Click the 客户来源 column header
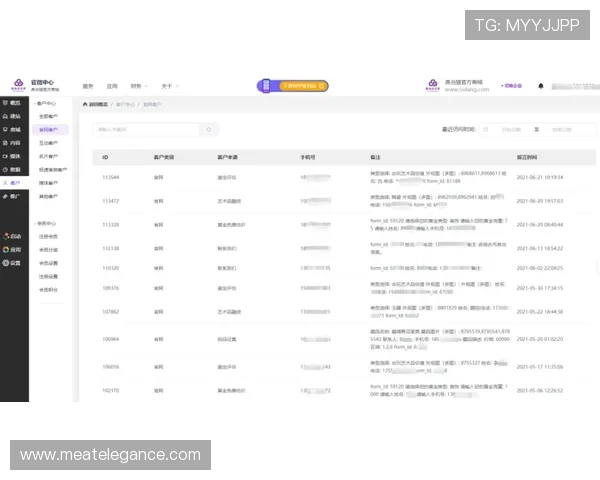This screenshot has width=600, height=480. tap(227, 157)
